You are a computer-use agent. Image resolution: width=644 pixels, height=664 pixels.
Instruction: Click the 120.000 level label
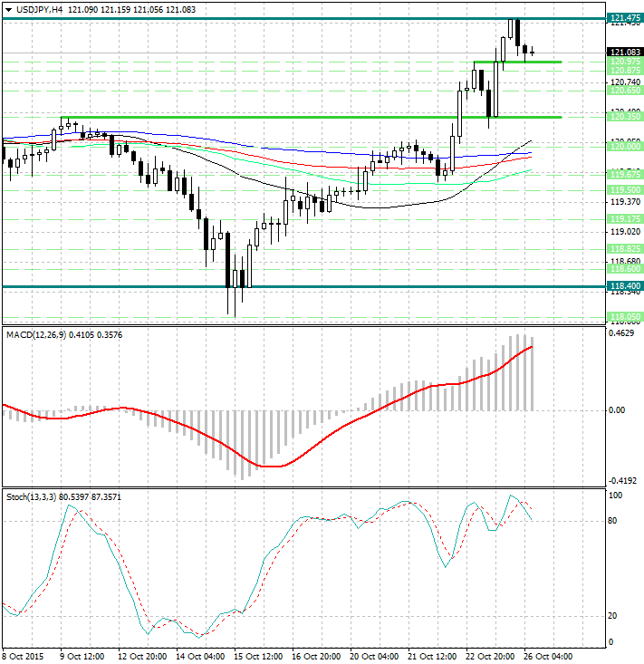(x=625, y=147)
